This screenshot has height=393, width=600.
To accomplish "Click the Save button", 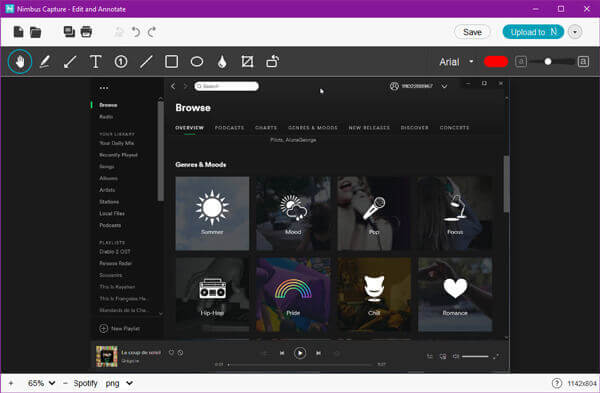I will pos(472,32).
